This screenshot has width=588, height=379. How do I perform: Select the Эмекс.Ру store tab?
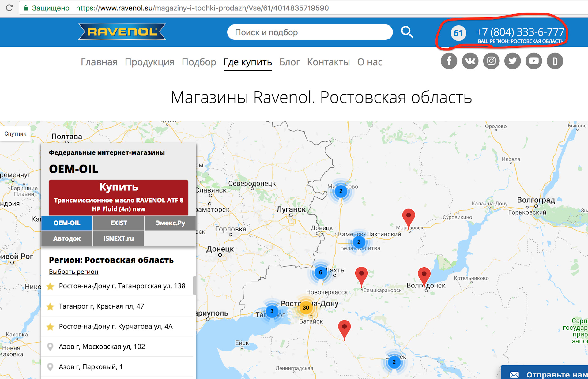[x=170, y=223]
